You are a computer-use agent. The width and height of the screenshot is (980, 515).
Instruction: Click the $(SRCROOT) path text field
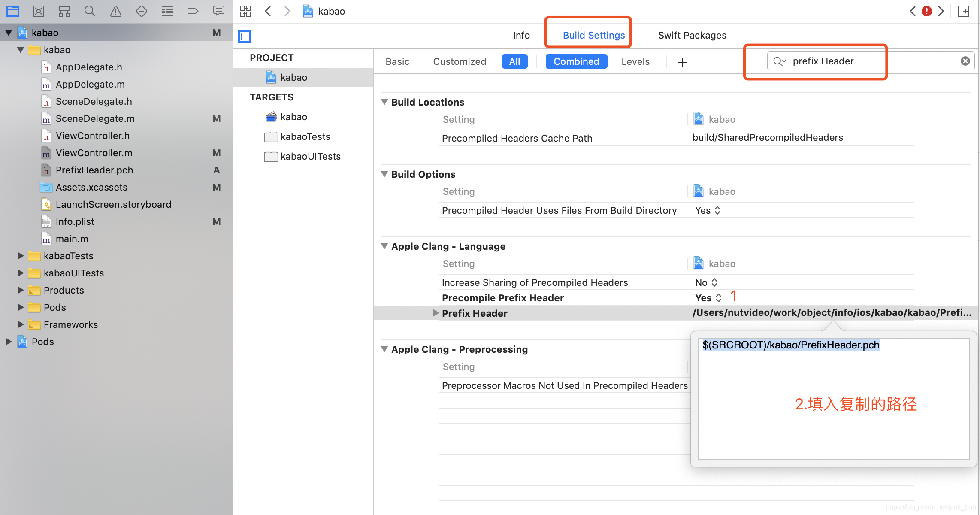pos(833,399)
